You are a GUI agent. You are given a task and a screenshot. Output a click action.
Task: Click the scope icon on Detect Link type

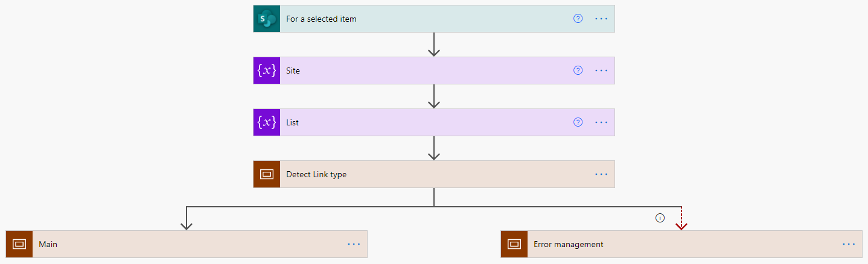(267, 174)
